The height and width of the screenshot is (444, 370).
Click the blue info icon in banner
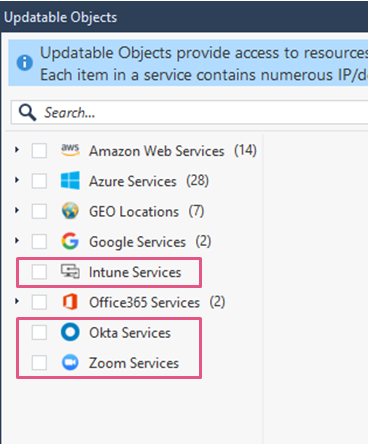24,62
